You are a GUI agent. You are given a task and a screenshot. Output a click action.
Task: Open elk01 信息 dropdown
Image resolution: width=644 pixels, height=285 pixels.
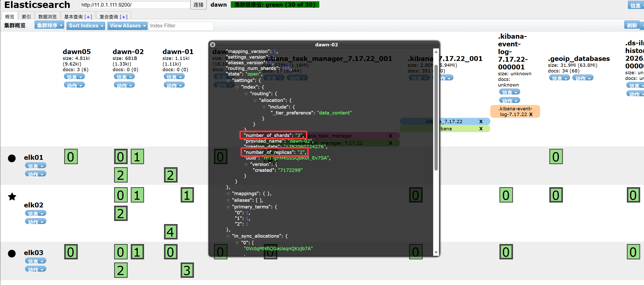pos(36,166)
